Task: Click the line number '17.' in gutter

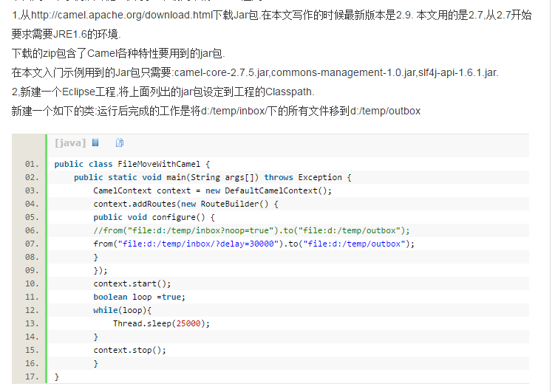Action: tap(33, 376)
